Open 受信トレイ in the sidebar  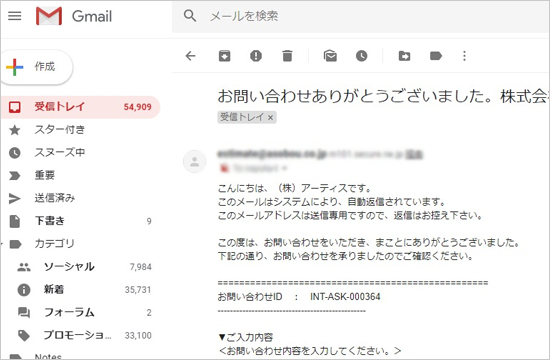pyautogui.click(x=80, y=107)
